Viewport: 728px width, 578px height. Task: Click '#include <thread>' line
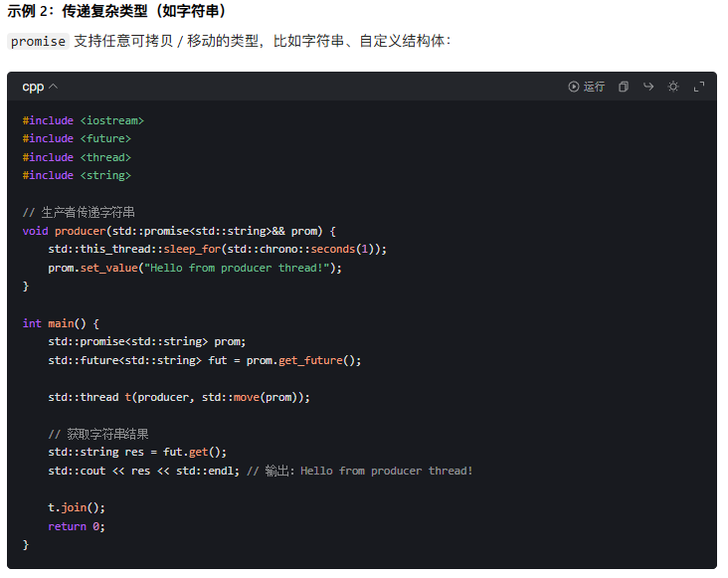(77, 157)
